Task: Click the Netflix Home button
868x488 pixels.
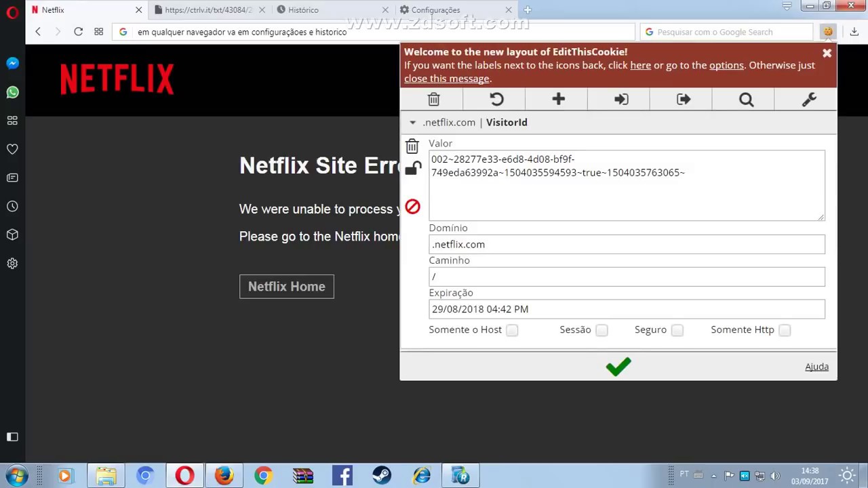Action: pos(286,287)
